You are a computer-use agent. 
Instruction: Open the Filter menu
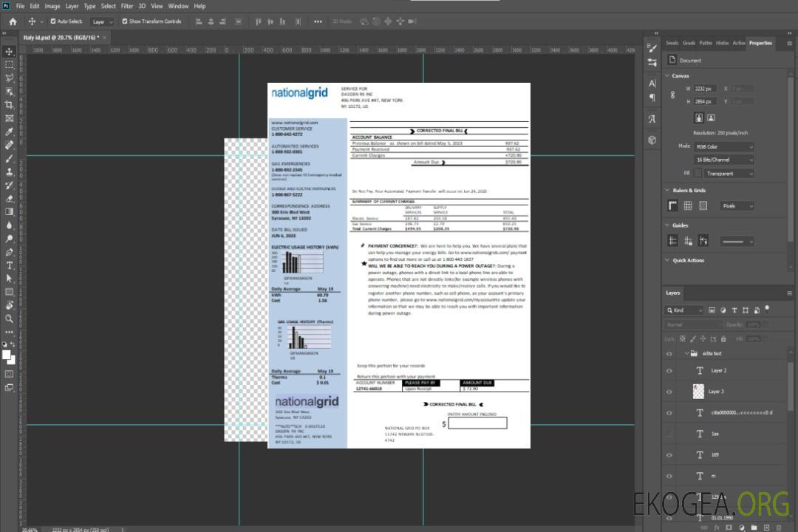click(127, 6)
